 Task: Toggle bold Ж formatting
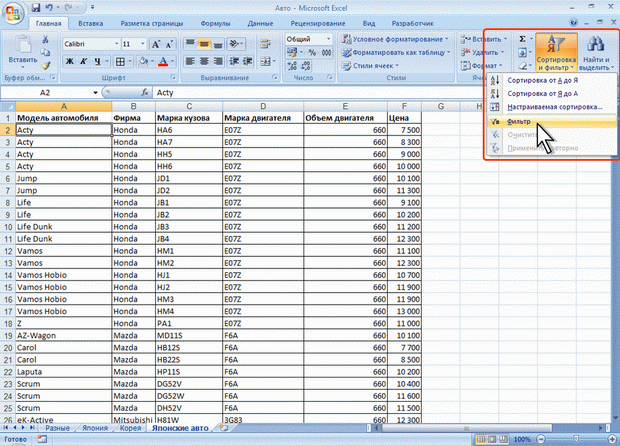[x=70, y=61]
